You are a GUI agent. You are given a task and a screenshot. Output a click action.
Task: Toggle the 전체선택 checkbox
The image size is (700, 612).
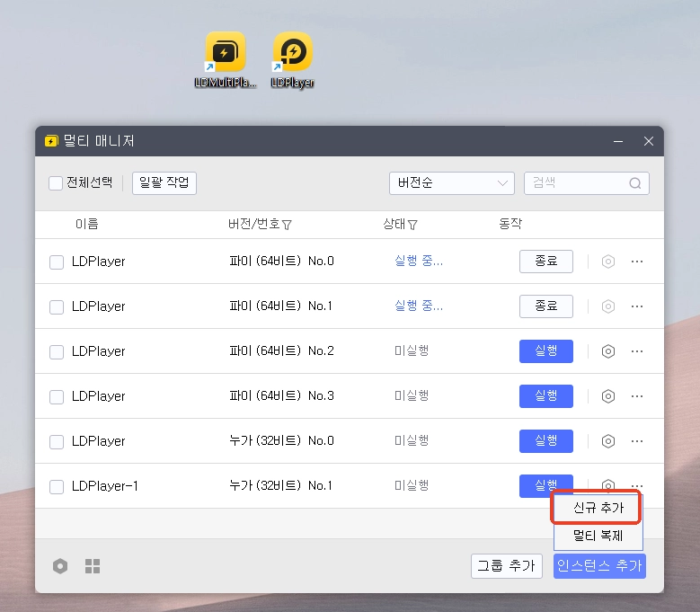(x=56, y=183)
